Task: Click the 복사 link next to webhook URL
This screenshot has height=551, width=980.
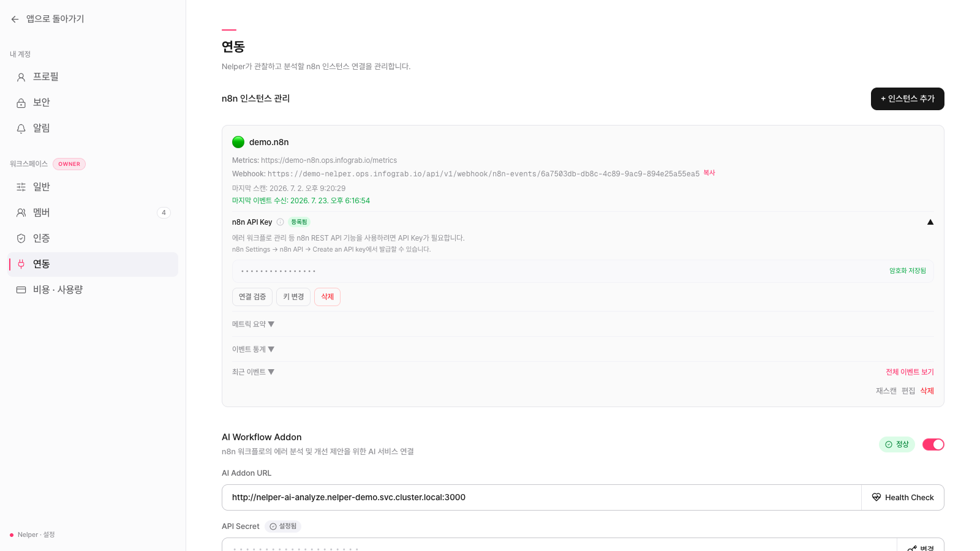Action: (x=709, y=173)
